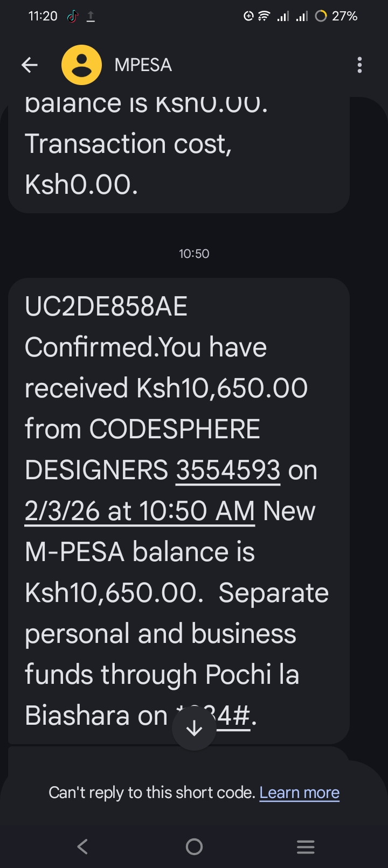Tap the underlined number 3554593
The width and height of the screenshot is (388, 868).
(x=228, y=470)
